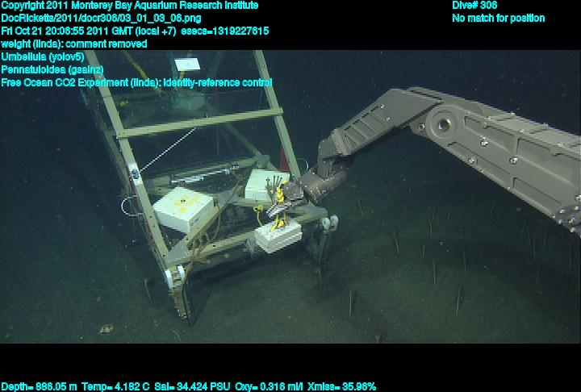Click the 'Free Ocean CO2 Experiment (linda)' annotation

point(82,82)
